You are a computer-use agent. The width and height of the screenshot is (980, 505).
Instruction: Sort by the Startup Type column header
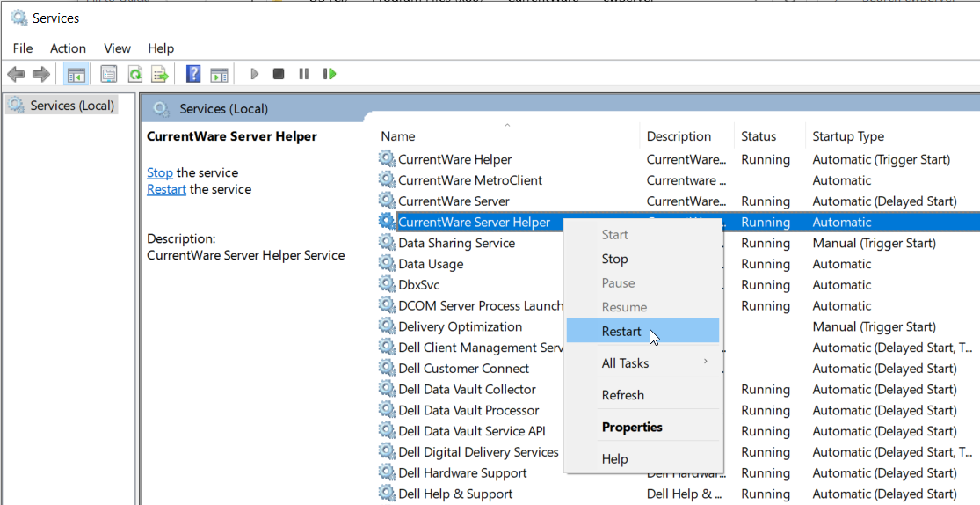(x=848, y=135)
